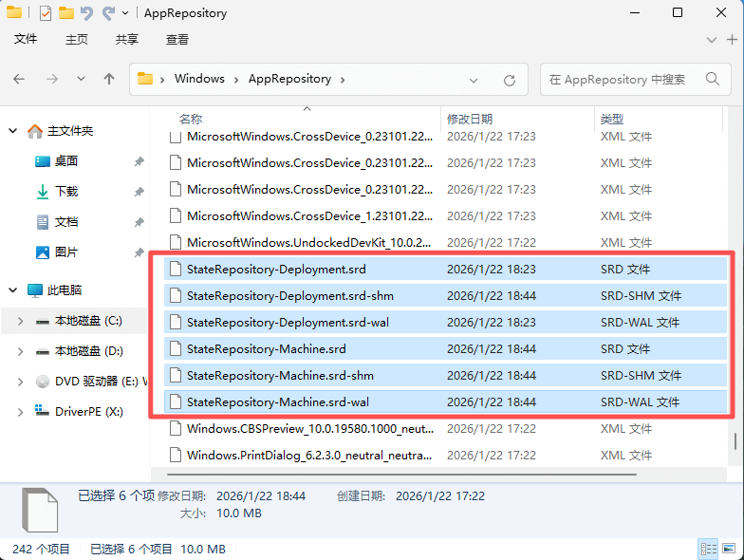Image resolution: width=744 pixels, height=560 pixels.
Task: Click the Properties icon in the title bar
Action: coord(45,13)
